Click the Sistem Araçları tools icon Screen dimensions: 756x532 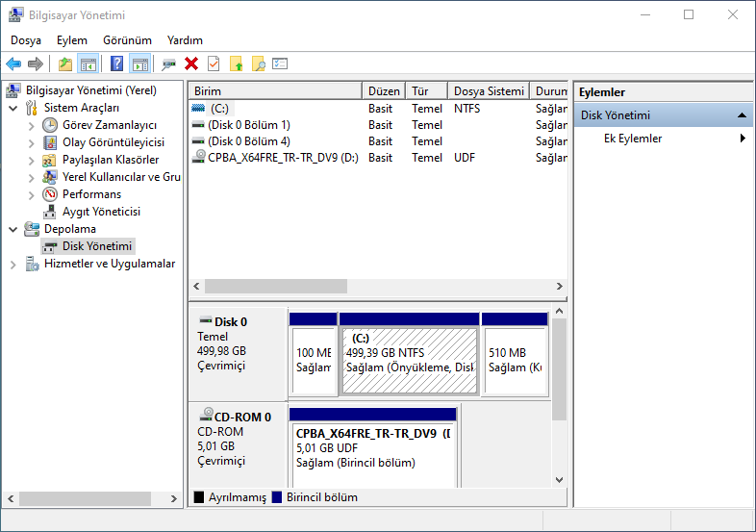(32, 108)
